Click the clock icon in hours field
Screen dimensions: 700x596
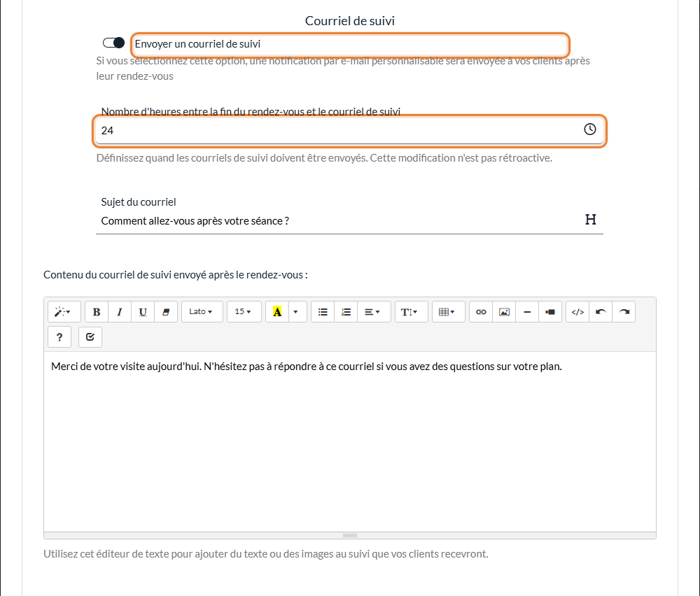(x=589, y=129)
